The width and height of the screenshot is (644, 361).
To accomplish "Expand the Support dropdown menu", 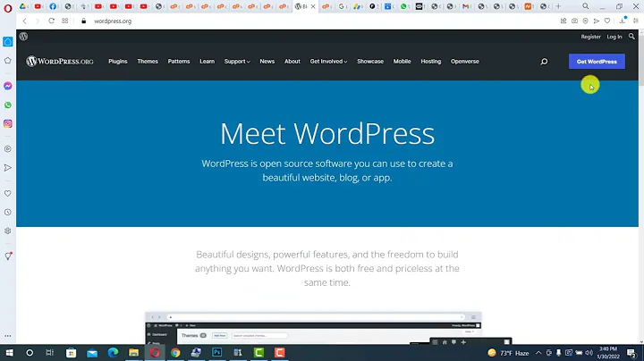I will pyautogui.click(x=237, y=62).
